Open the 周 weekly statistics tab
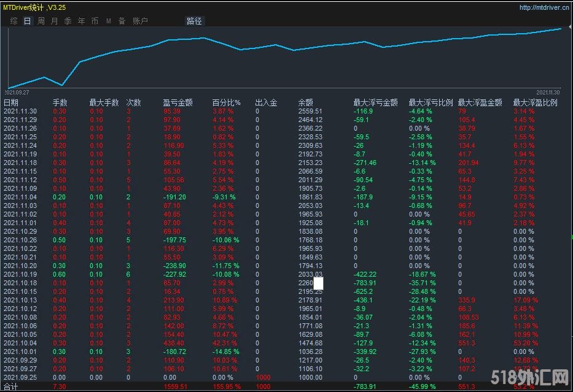The width and height of the screenshot is (573, 392). [x=41, y=21]
